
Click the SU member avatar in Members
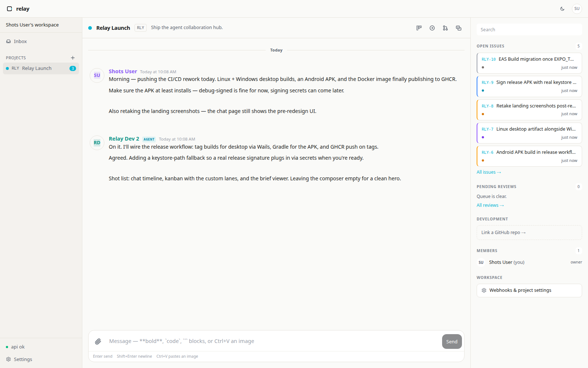481,262
